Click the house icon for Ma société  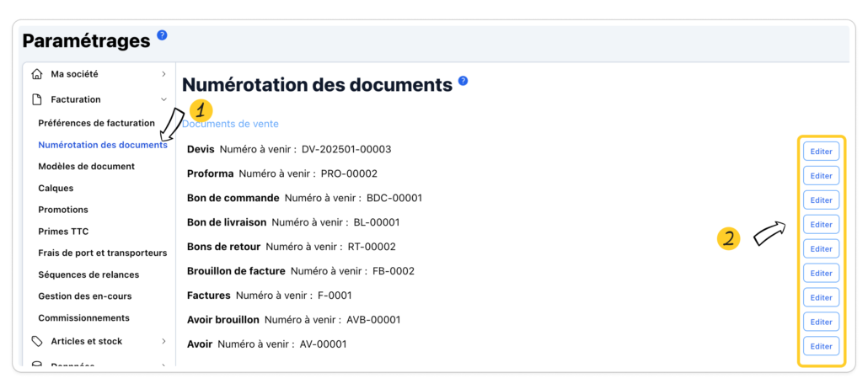36,74
